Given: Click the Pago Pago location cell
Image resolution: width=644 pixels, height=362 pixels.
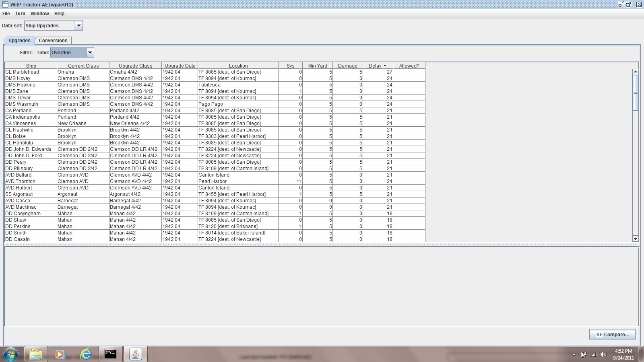Looking at the screenshot, I should pyautogui.click(x=238, y=104).
